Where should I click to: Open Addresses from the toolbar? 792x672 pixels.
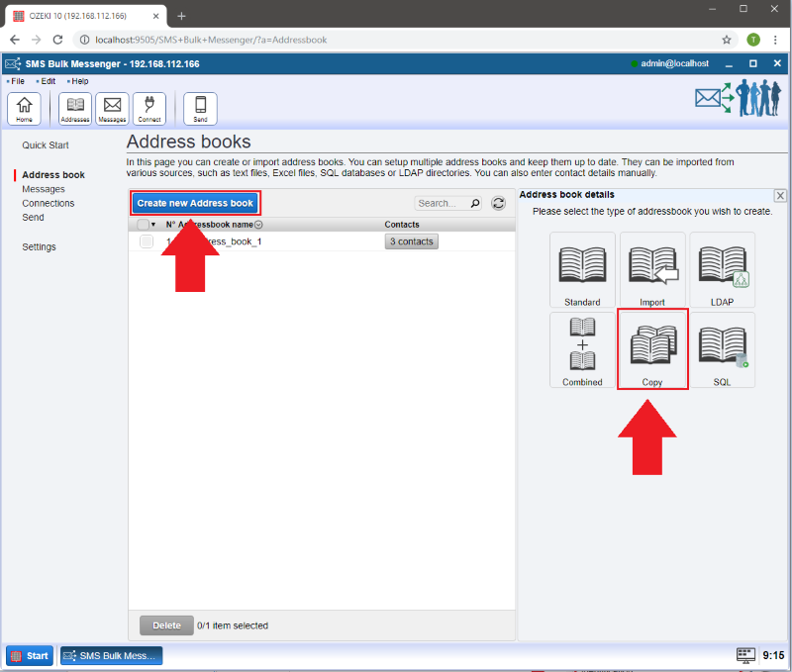[x=75, y=107]
